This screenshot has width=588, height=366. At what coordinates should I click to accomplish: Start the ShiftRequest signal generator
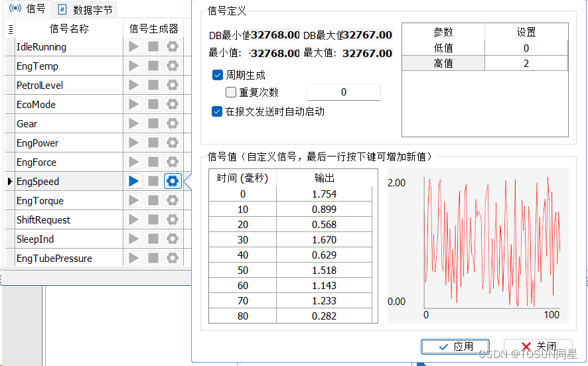pos(133,219)
